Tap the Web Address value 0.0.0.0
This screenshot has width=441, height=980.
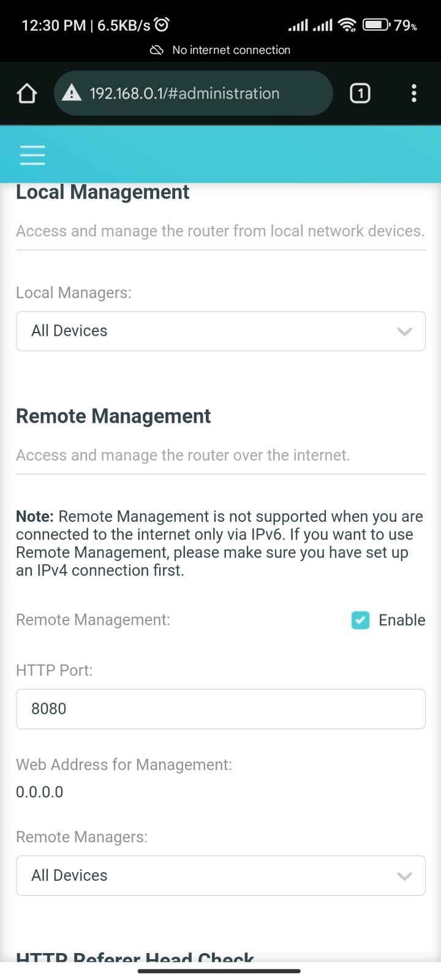click(x=40, y=792)
